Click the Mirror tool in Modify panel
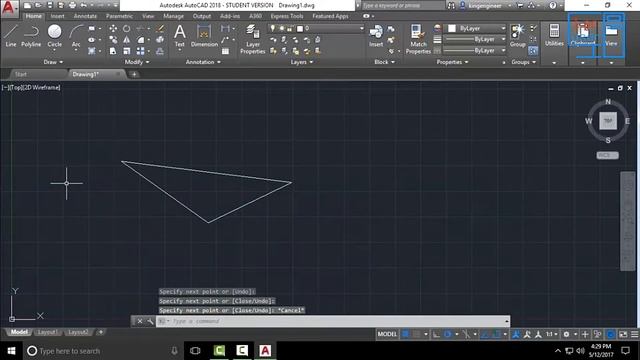The image size is (640, 360). pos(127,40)
